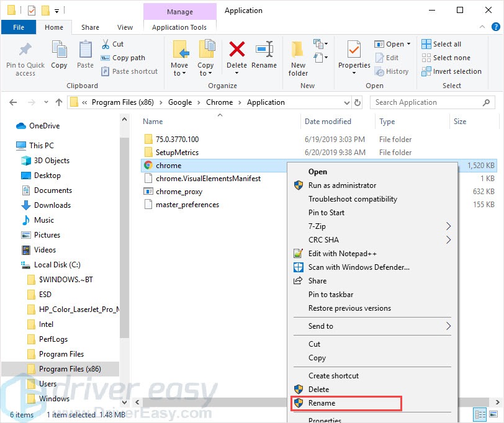Click the New folder ribbon icon
504x423 pixels.
(x=298, y=50)
